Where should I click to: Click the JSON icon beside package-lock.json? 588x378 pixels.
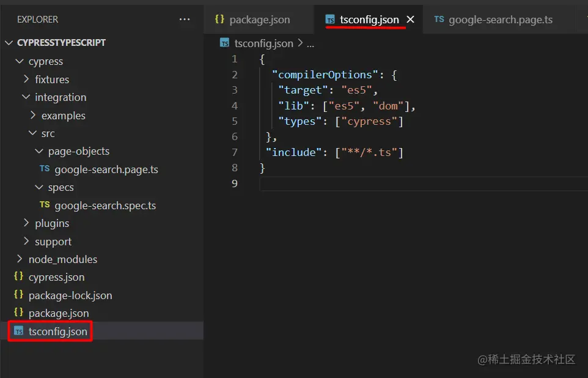coord(18,295)
